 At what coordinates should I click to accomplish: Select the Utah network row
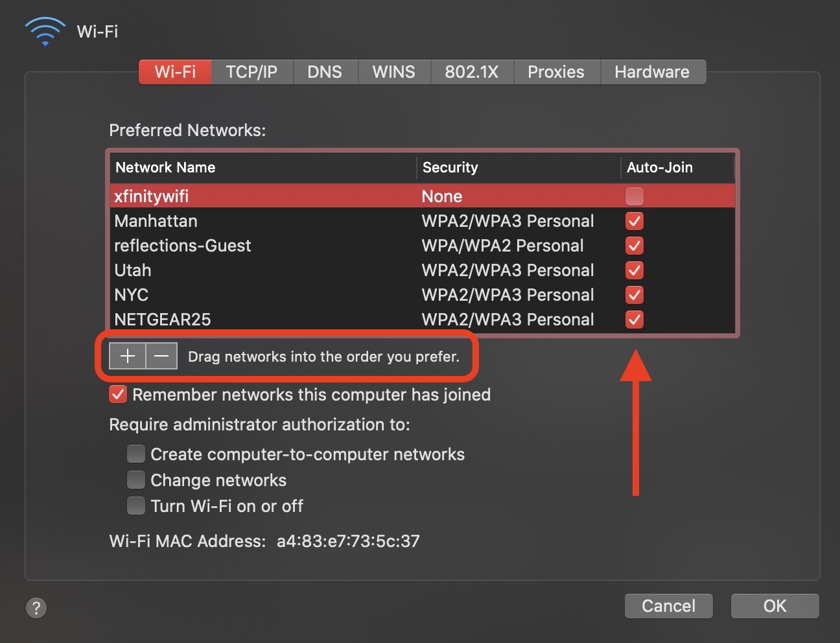(x=259, y=270)
